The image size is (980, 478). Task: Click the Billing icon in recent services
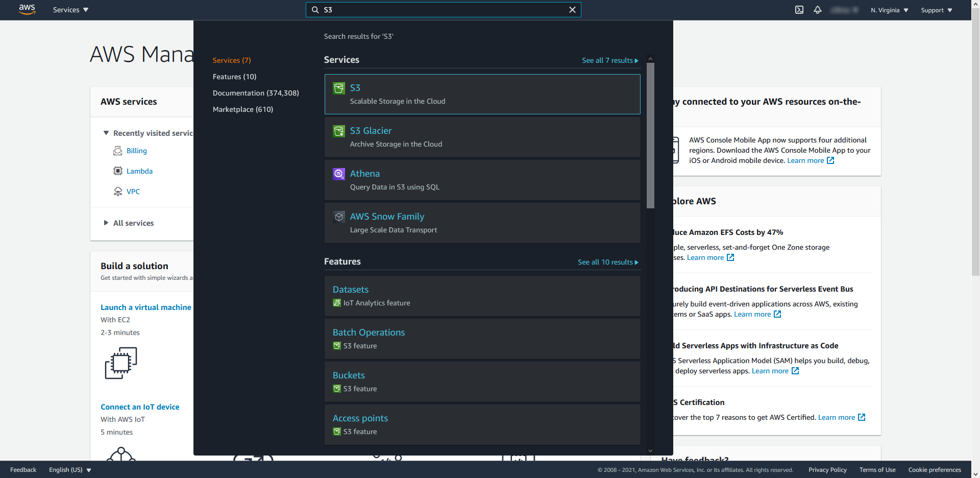click(118, 151)
